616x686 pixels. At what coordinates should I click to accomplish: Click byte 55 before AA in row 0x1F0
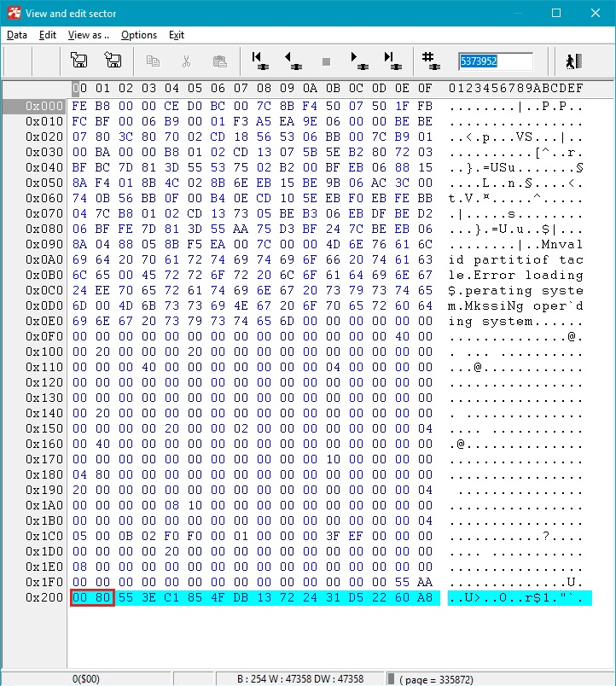coord(402,582)
